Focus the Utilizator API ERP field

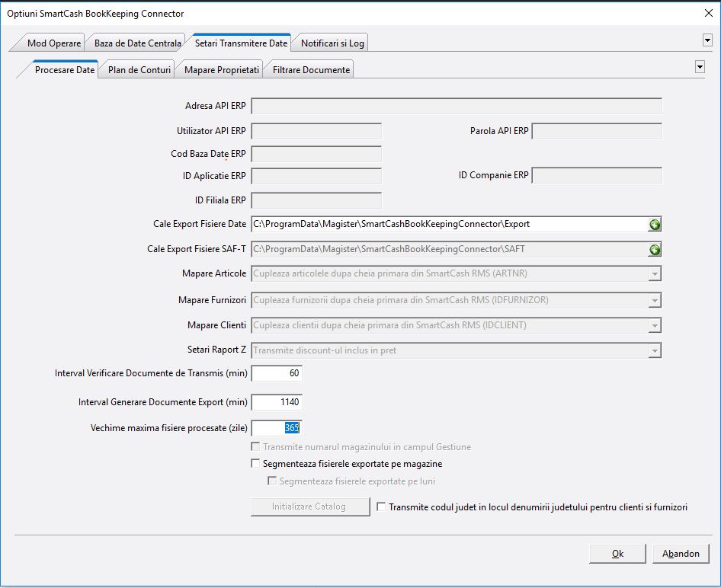click(316, 131)
